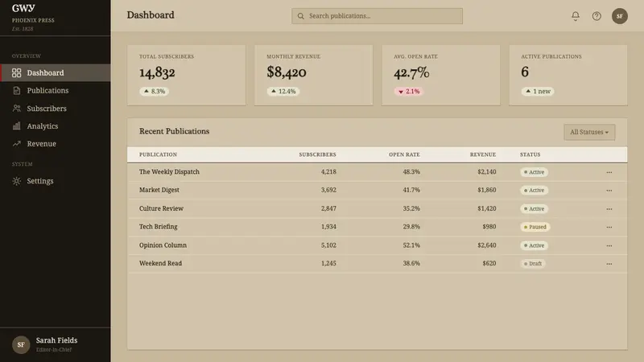Click the GWY Phoenix Press logo
Viewport: 644px width, 362px height.
coord(33,17)
